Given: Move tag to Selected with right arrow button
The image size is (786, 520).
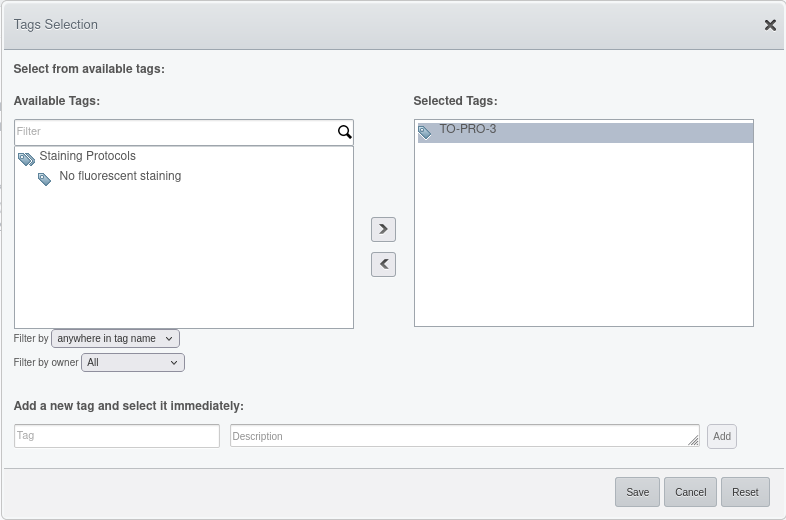Looking at the screenshot, I should coord(383,229).
